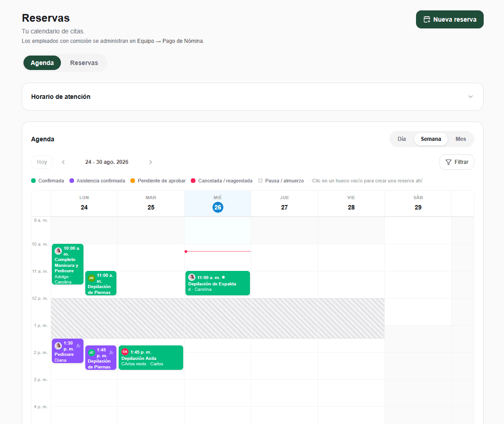Click the calendar icon in Nueva reserva

(426, 19)
